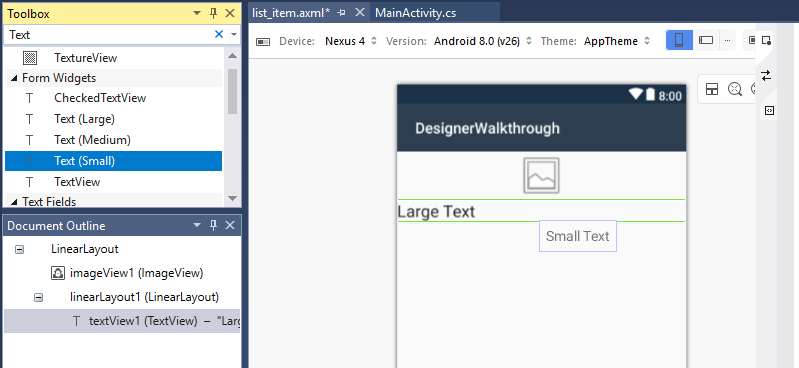This screenshot has height=368, width=799.
Task: Toggle auto-hide pin on Toolbox panel
Action: [214, 13]
